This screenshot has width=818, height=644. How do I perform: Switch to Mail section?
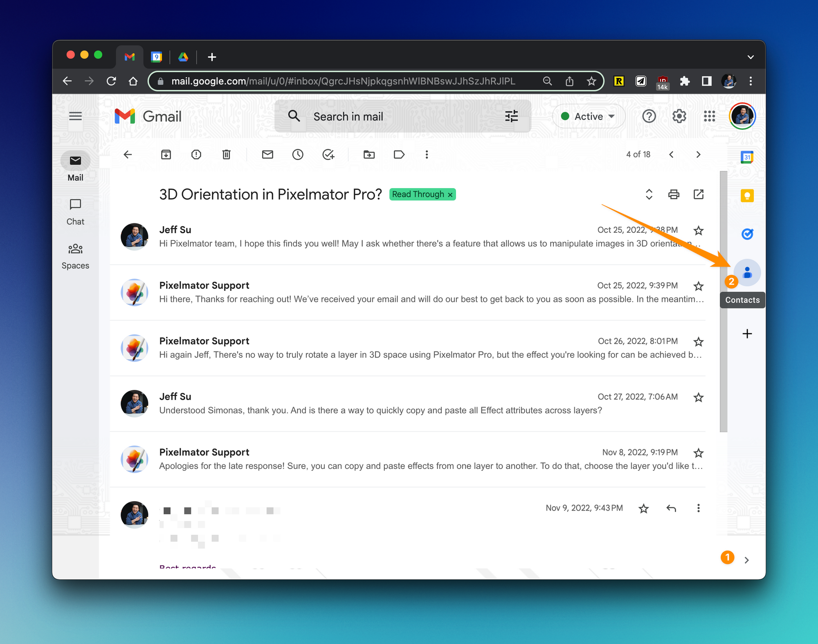click(x=75, y=167)
